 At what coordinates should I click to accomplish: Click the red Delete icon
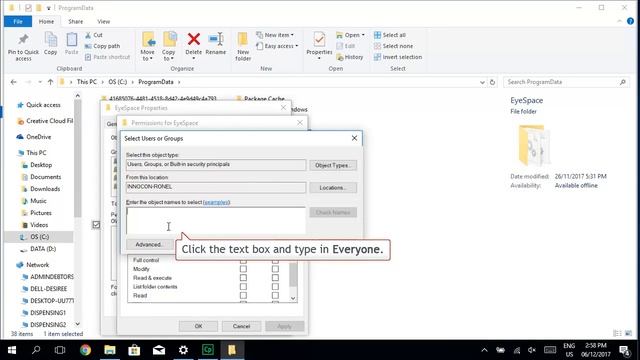point(193,40)
